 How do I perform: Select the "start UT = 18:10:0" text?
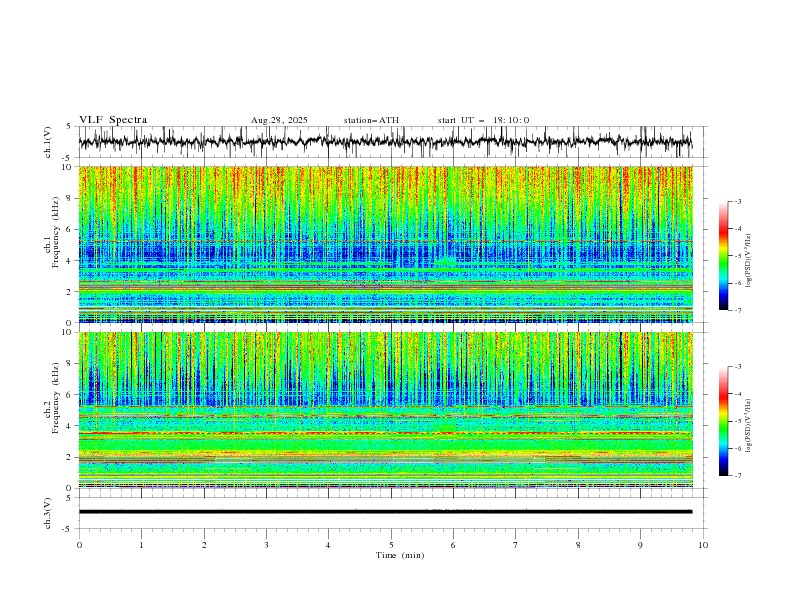[x=483, y=120]
